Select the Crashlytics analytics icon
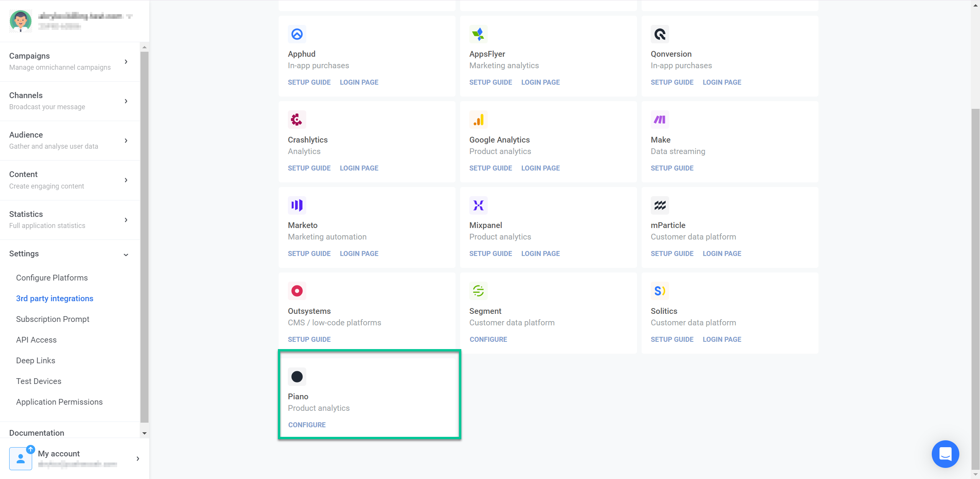This screenshot has width=980, height=479. [x=297, y=120]
